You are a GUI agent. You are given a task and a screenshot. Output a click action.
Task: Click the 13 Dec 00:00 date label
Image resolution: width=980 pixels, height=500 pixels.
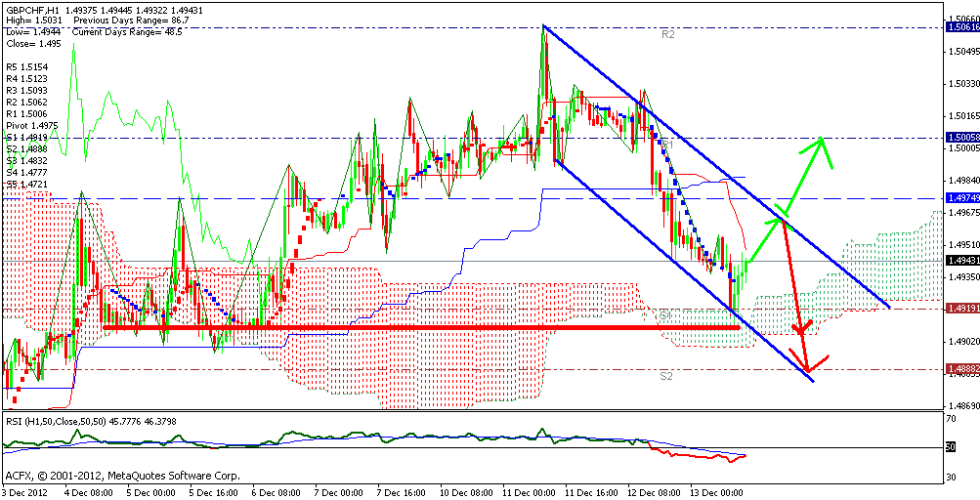(716, 492)
